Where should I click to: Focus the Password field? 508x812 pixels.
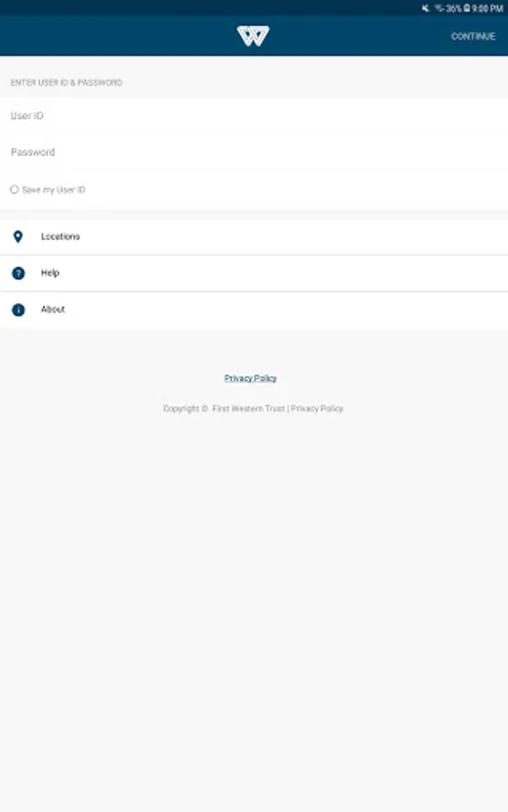pyautogui.click(x=254, y=152)
